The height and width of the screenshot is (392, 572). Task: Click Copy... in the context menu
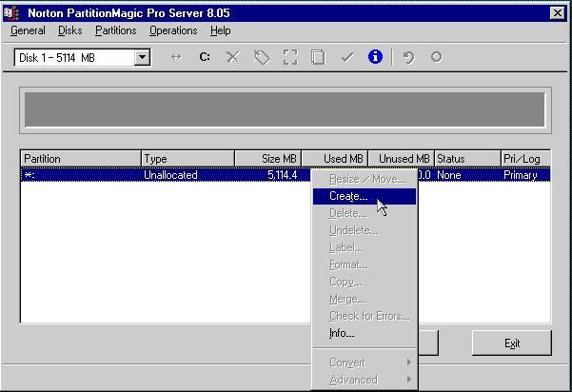(365, 282)
